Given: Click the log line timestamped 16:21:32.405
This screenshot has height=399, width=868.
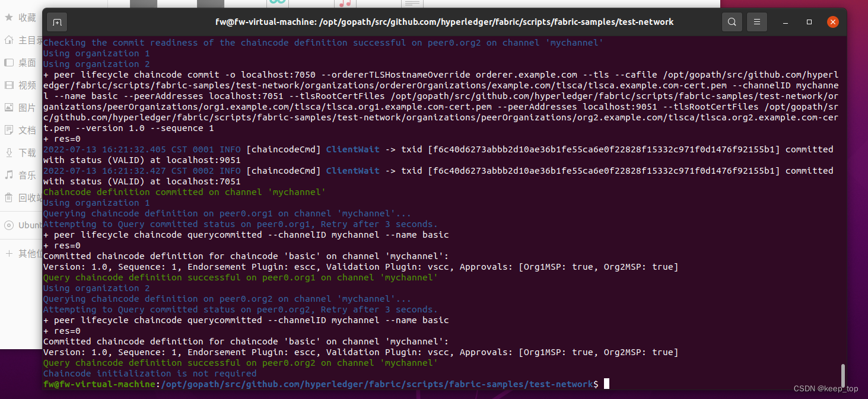Looking at the screenshot, I should point(438,149).
